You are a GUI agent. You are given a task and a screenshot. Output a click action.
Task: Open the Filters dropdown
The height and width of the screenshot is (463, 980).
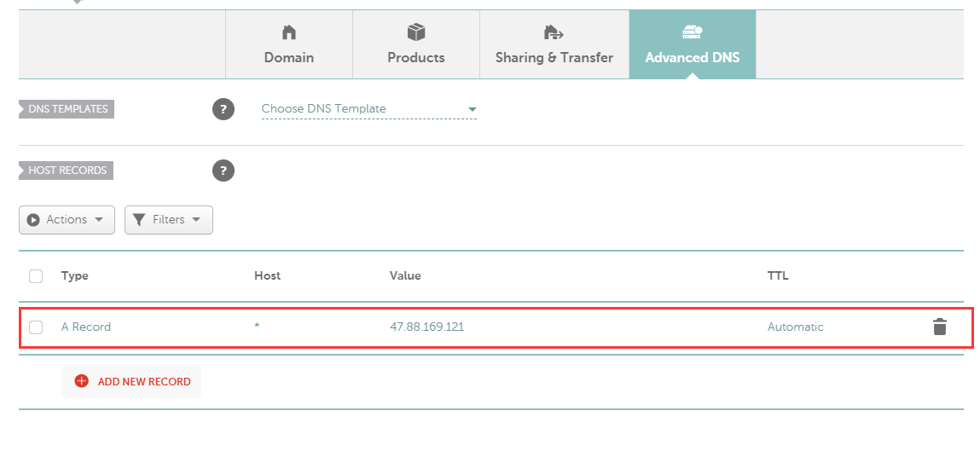coord(168,220)
